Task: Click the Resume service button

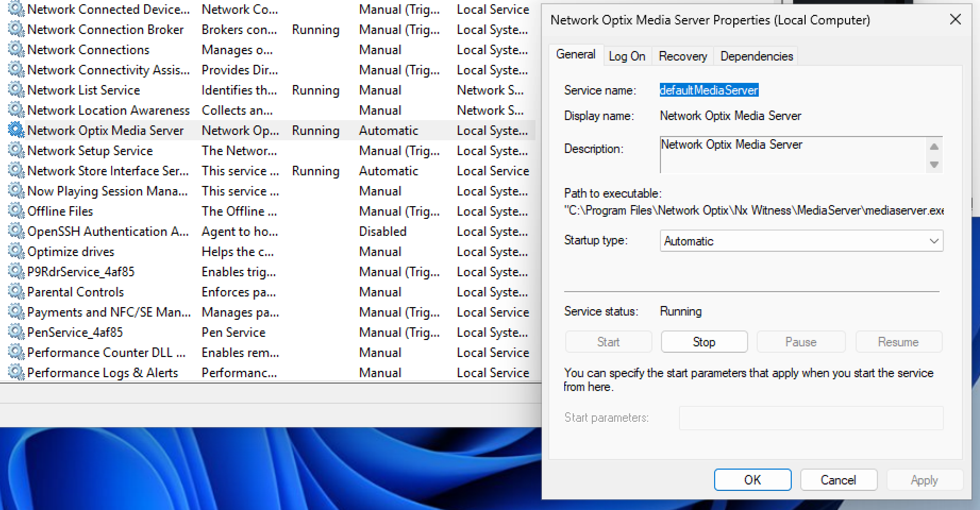Action: pyautogui.click(x=898, y=342)
